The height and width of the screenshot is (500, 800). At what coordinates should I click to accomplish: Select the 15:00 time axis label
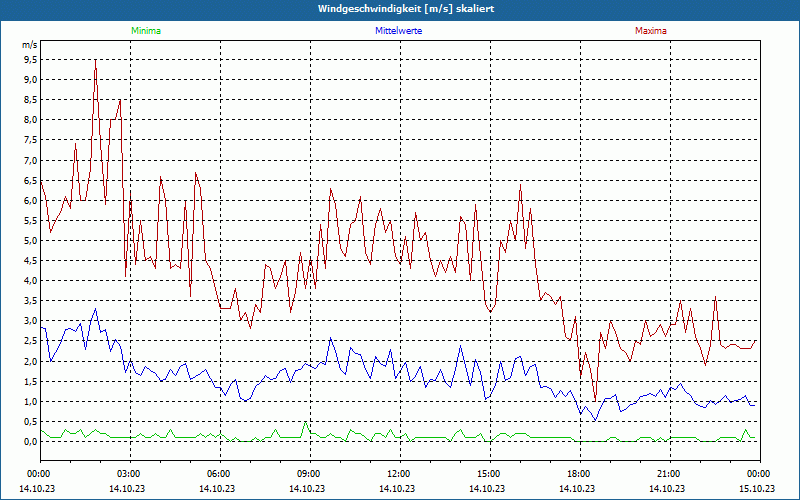click(488, 473)
